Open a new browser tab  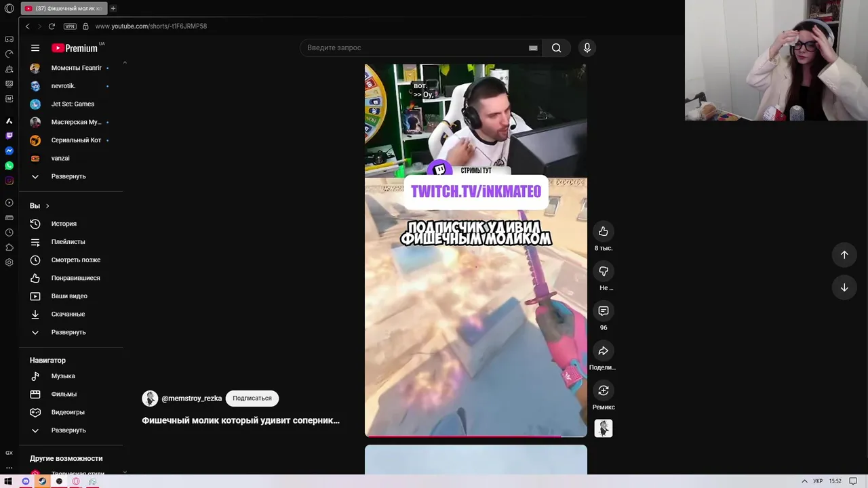113,8
